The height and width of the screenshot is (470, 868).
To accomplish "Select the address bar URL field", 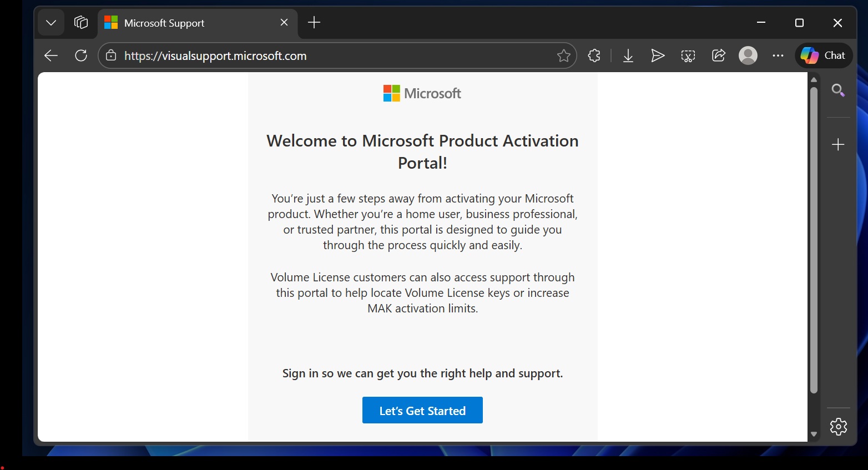I will [x=277, y=55].
